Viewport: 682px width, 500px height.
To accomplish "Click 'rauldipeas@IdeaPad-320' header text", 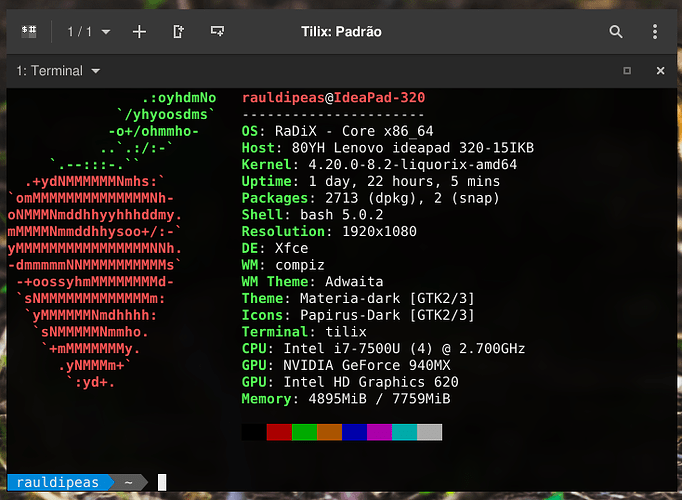I will tap(334, 97).
